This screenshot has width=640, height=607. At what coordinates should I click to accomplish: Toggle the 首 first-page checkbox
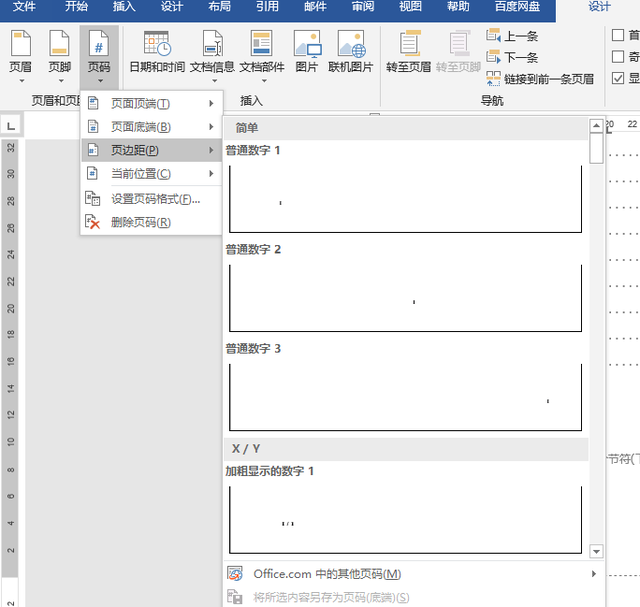coord(618,35)
